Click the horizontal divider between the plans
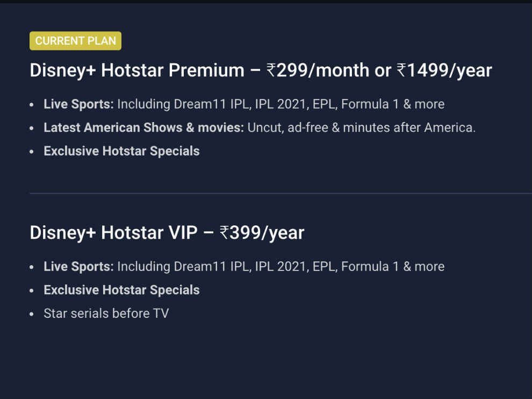The width and height of the screenshot is (532, 399). tap(281, 193)
